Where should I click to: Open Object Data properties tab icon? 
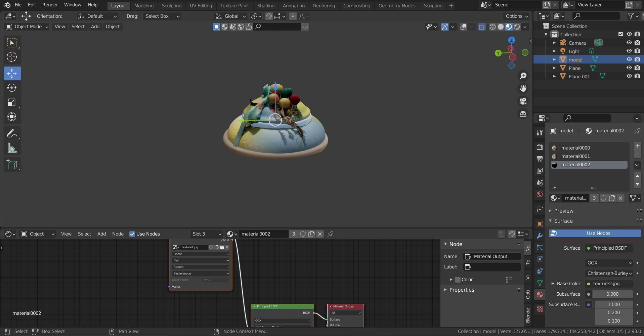540,283
